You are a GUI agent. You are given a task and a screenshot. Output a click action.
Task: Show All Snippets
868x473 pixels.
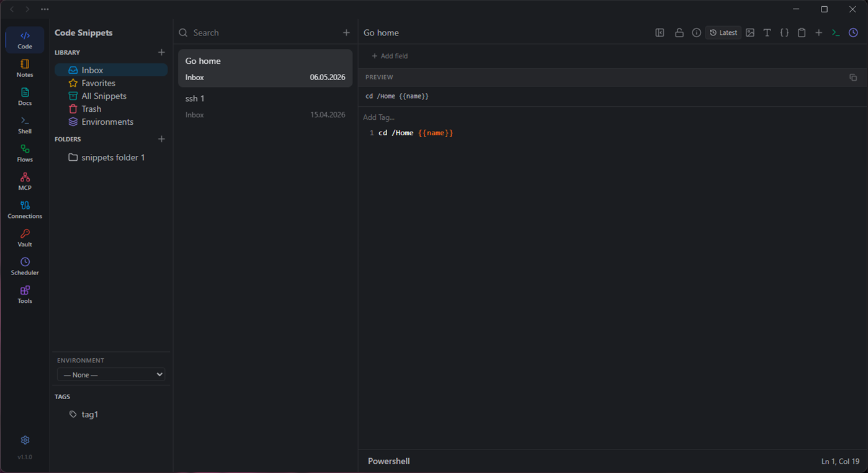(111, 96)
